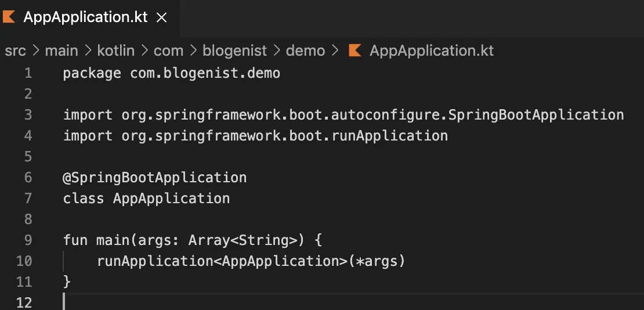644x310 pixels.
Task: Click line number 6 in the gutter
Action: 28,177
